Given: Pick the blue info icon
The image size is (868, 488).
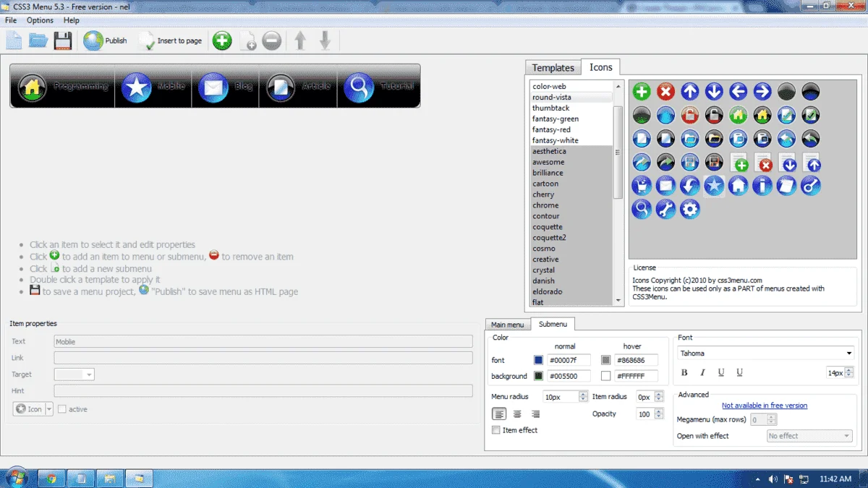Looking at the screenshot, I should pos(762,186).
